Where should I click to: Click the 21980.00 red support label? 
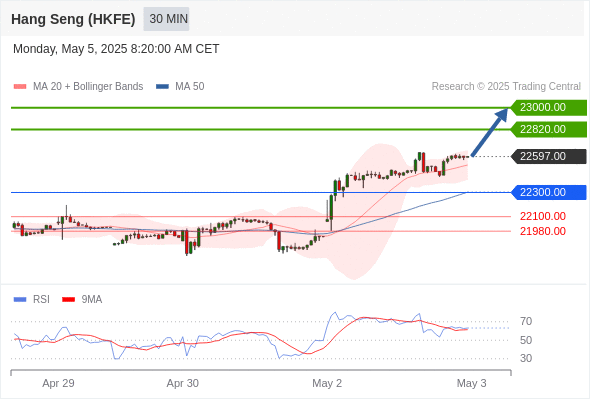[x=543, y=231]
